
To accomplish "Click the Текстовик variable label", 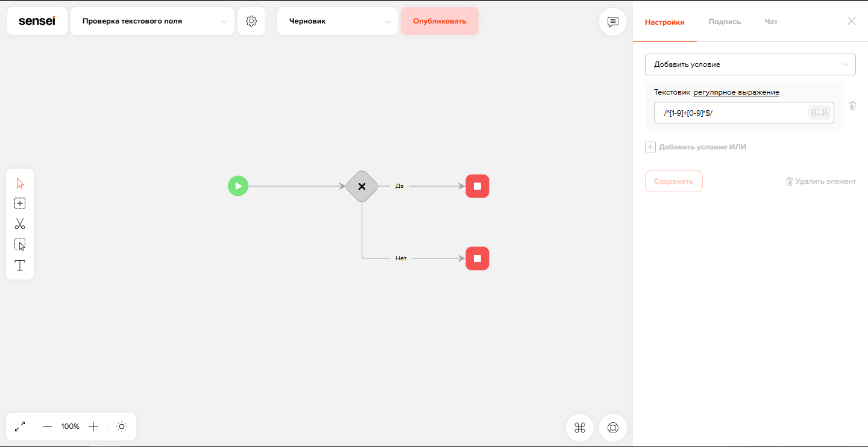I will [x=671, y=92].
